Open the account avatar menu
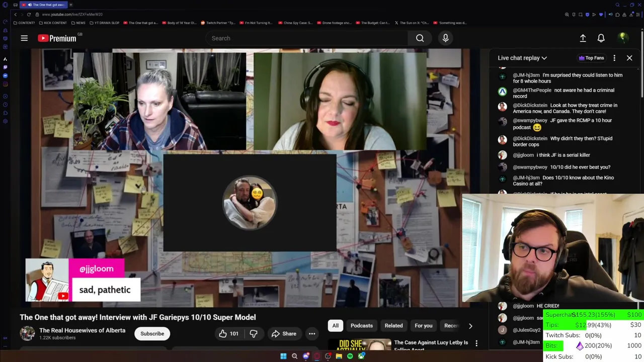644x362 pixels. 622,38
